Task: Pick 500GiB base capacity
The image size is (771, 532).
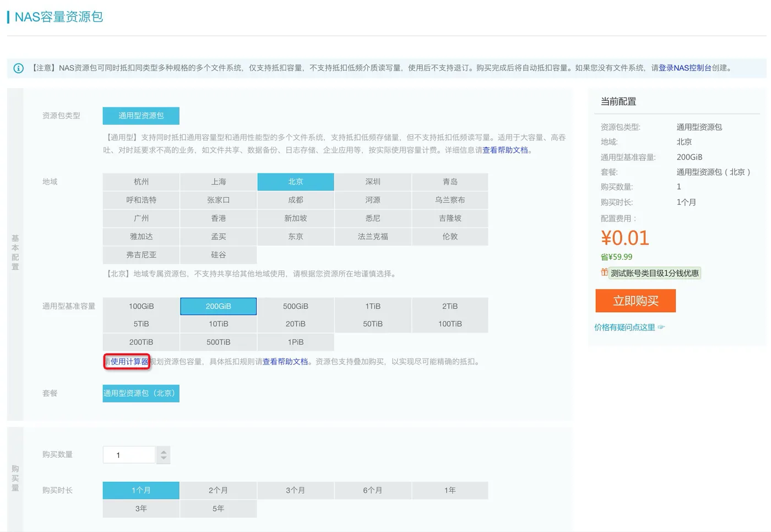Action: pyautogui.click(x=296, y=306)
